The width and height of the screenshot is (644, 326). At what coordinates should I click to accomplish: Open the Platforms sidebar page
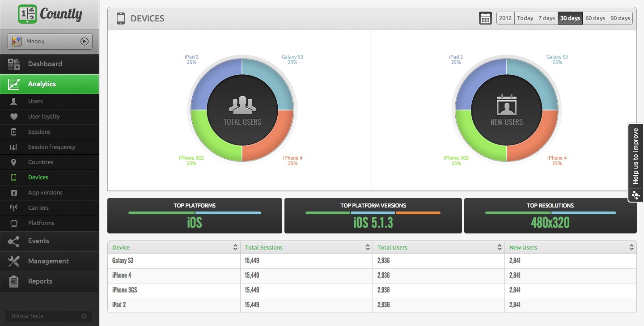tap(49, 223)
